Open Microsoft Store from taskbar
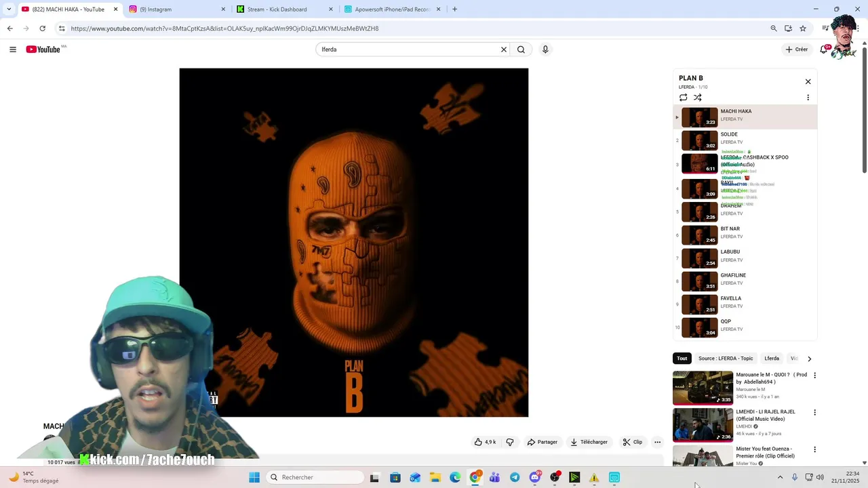This screenshot has height=488, width=868. tap(395, 477)
